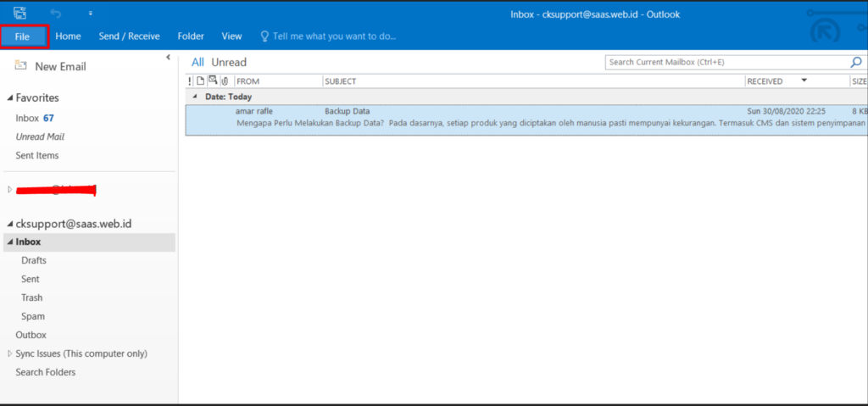Open the File tab
Screen dimensions: 868x406
pyautogui.click(x=23, y=36)
